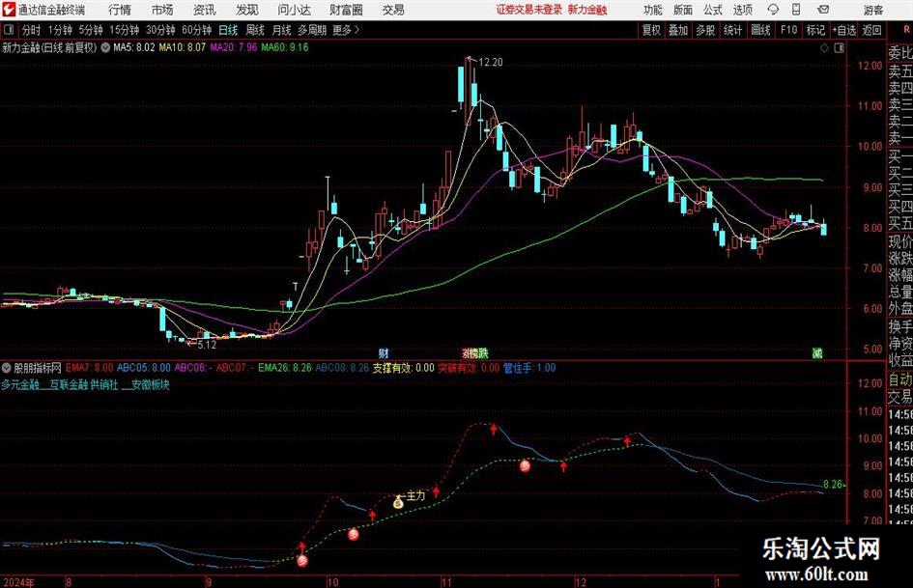The image size is (913, 588).
Task: Click the MA5: 8.02 value
Action: [x=133, y=47]
